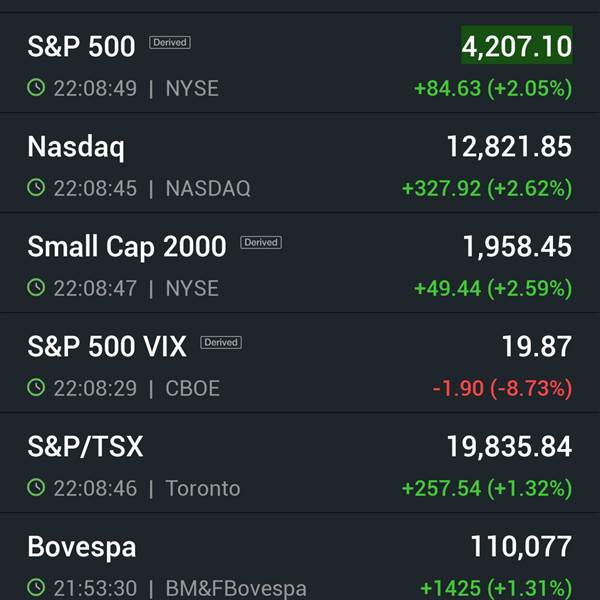Image resolution: width=600 pixels, height=600 pixels.
Task: Click the clock icon in the CBOE row
Action: [x=36, y=387]
